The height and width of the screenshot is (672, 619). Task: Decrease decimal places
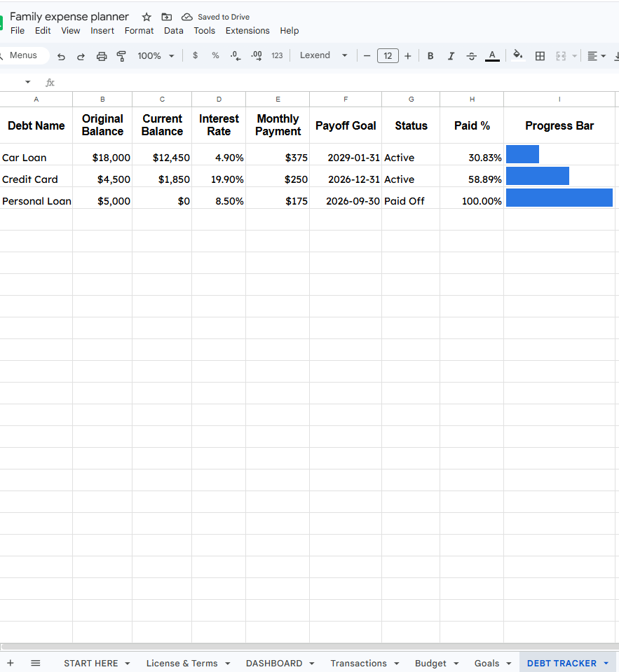click(236, 56)
